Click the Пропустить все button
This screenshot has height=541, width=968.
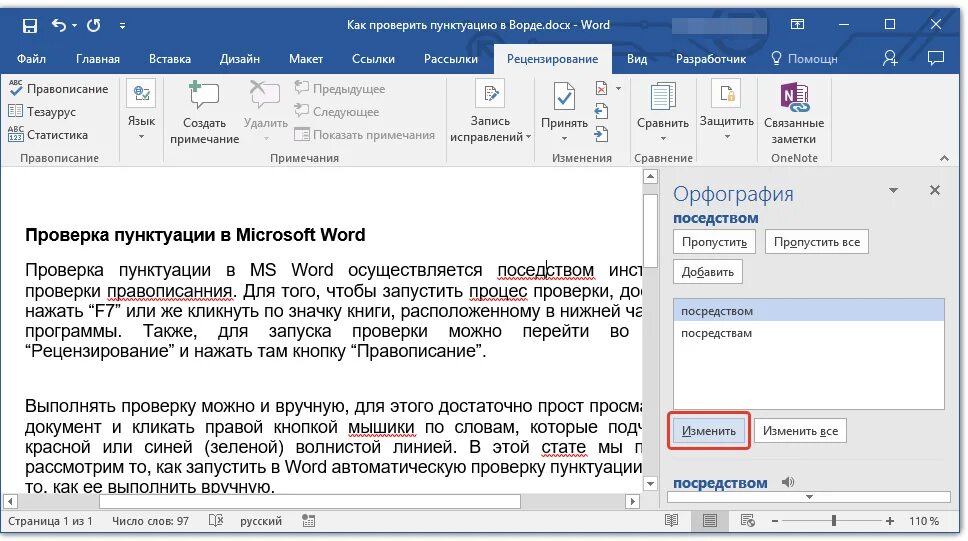817,242
